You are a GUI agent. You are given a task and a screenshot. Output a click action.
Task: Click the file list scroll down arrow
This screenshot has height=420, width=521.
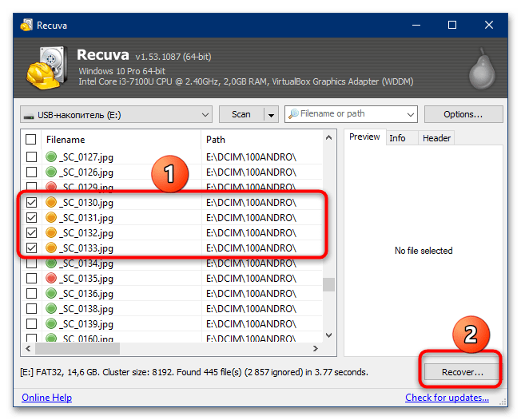(x=328, y=335)
